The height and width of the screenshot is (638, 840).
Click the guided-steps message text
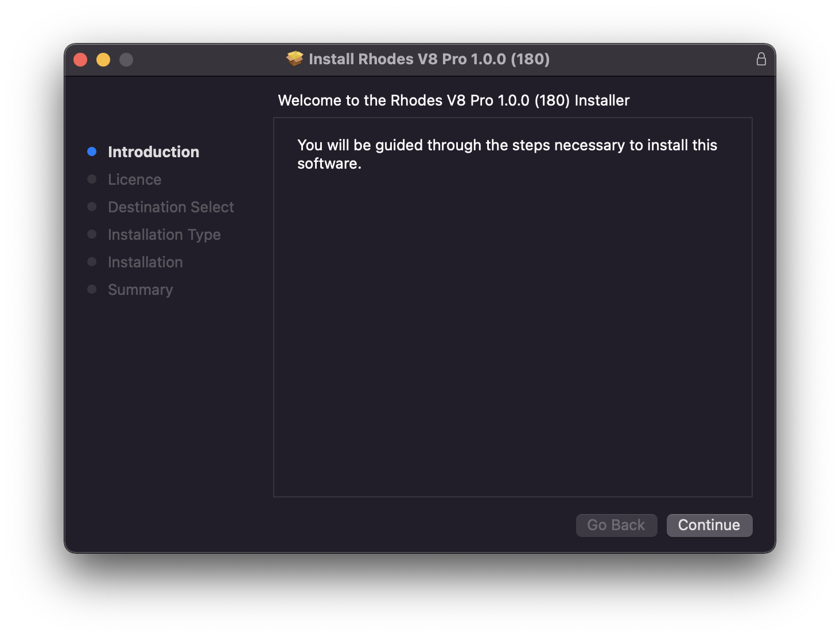pyautogui.click(x=507, y=154)
